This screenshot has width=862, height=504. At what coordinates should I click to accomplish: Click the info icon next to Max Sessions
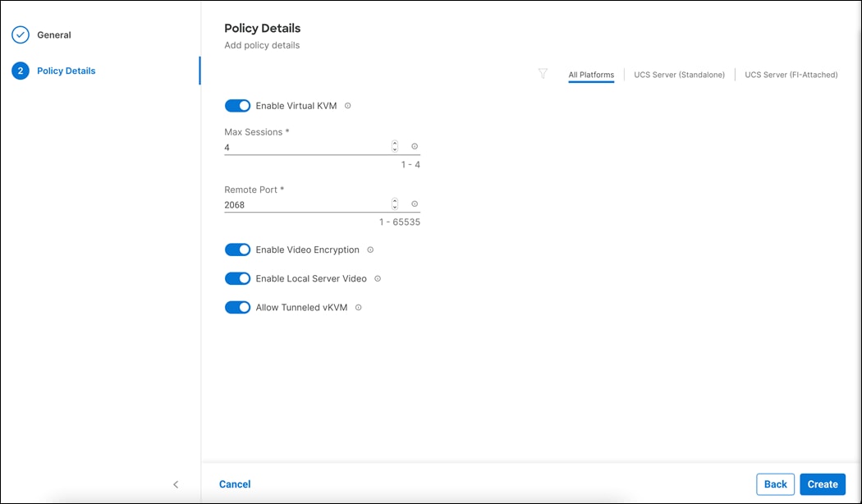[x=415, y=145]
